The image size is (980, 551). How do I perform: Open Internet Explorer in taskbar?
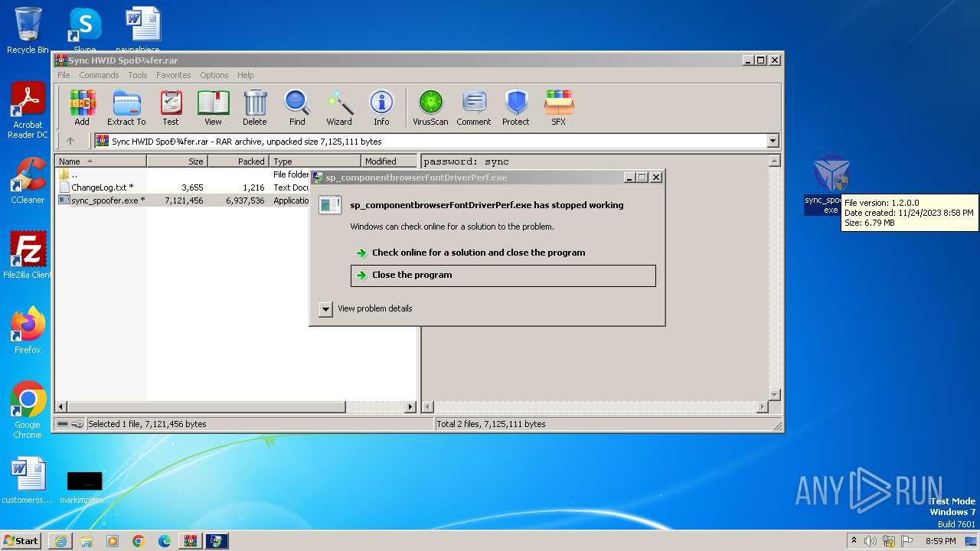pos(60,541)
